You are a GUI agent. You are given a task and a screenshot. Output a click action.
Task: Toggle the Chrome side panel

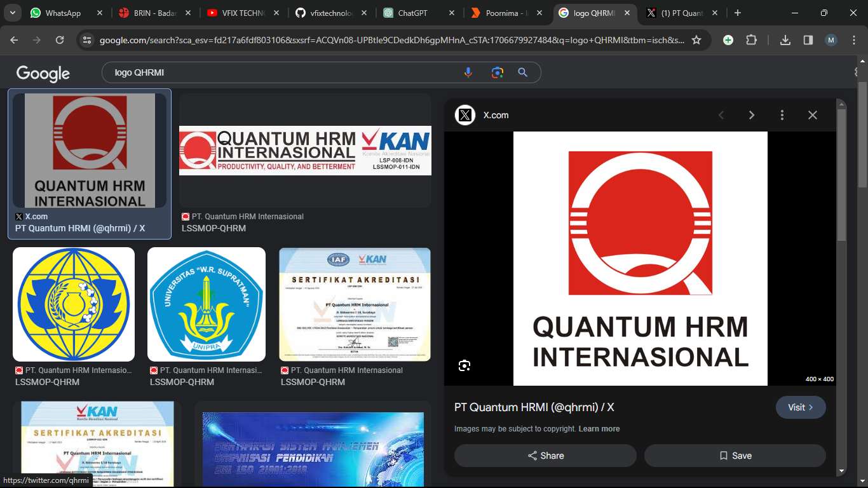coord(808,40)
